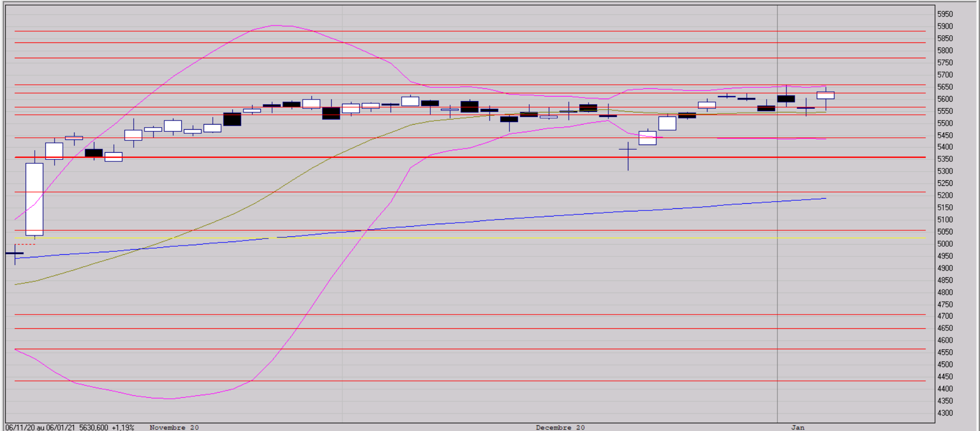Image resolution: width=980 pixels, height=431 pixels.
Task: Click the 4950 price axis label
Action: pyautogui.click(x=945, y=256)
